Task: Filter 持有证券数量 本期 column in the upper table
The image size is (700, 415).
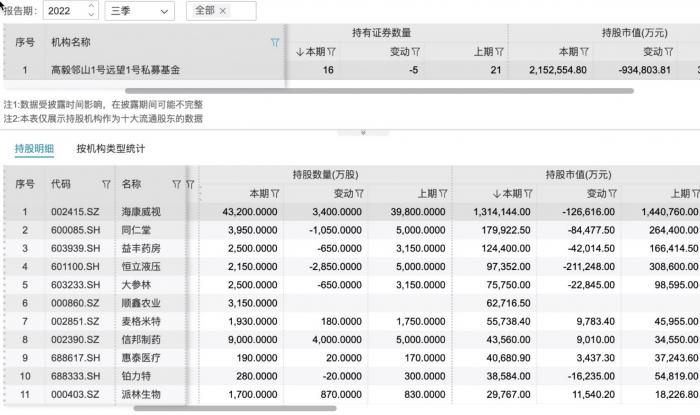Action: pos(331,52)
